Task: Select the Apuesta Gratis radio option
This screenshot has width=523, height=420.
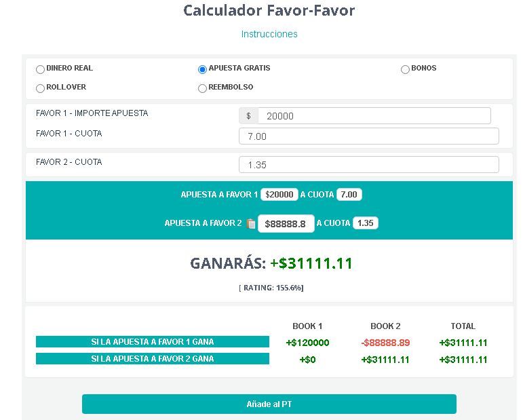Action: click(202, 69)
